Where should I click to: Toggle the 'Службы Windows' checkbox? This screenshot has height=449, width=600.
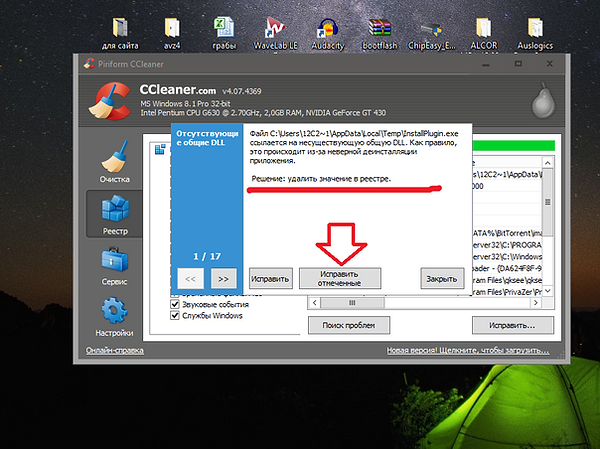[x=175, y=315]
